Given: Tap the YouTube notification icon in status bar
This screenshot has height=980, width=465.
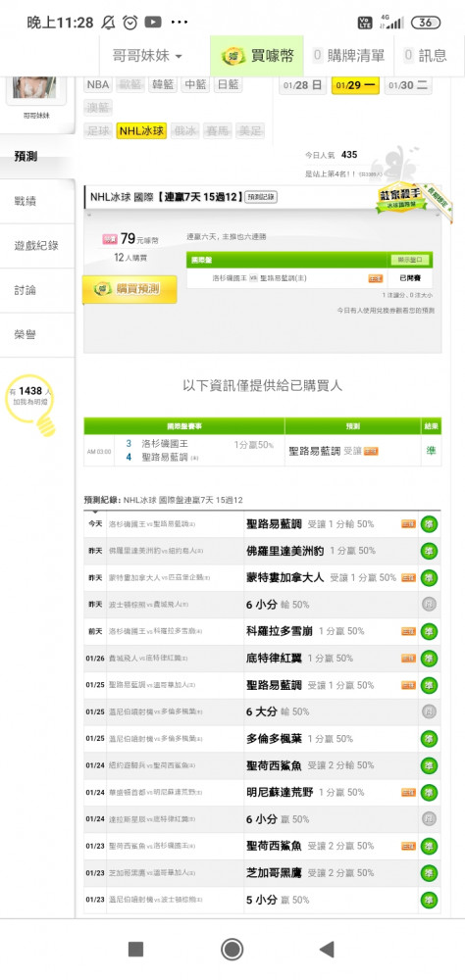Looking at the screenshot, I should click(x=153, y=23).
